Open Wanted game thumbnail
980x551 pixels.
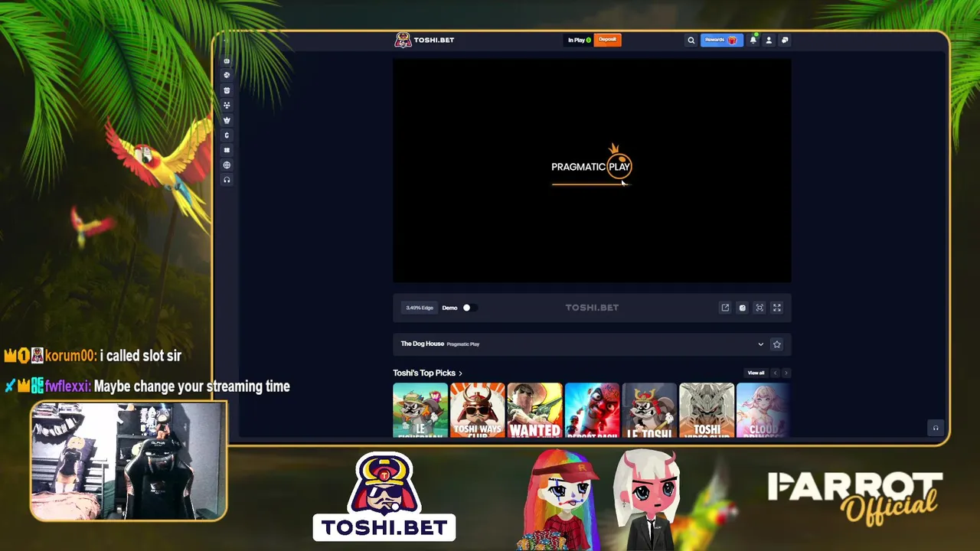[534, 410]
